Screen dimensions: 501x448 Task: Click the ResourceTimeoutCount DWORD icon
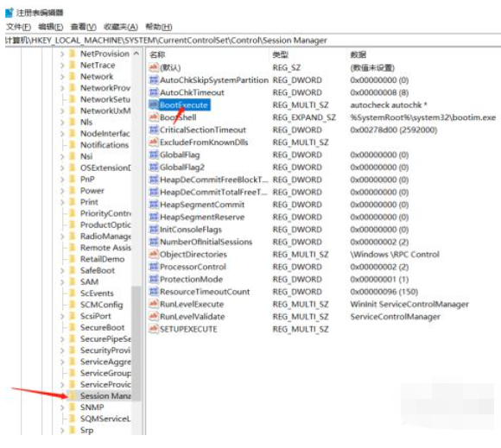point(154,292)
